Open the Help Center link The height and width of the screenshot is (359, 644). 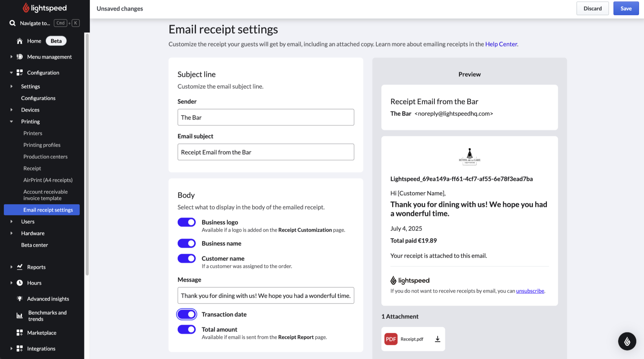click(x=501, y=44)
